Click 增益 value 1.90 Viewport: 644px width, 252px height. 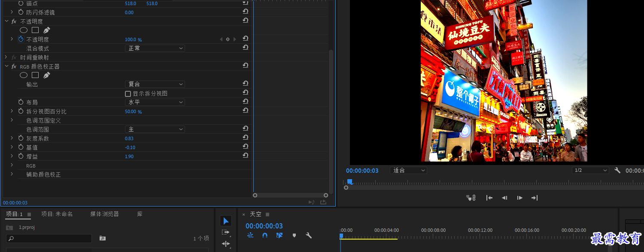[129, 156]
